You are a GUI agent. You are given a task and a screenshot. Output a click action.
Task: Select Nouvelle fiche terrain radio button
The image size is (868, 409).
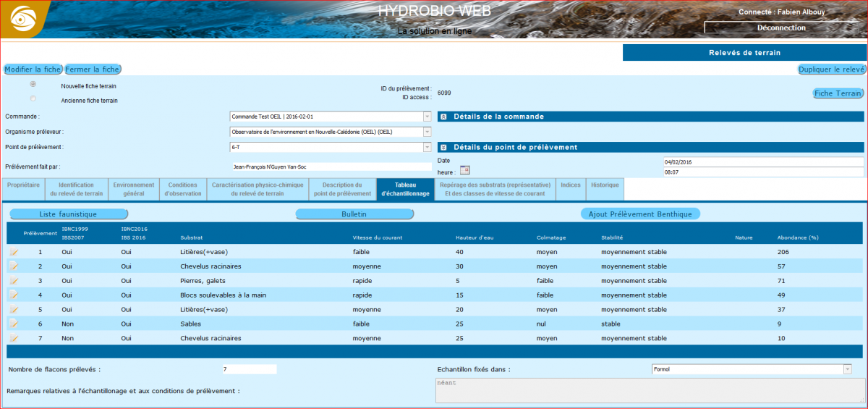33,85
